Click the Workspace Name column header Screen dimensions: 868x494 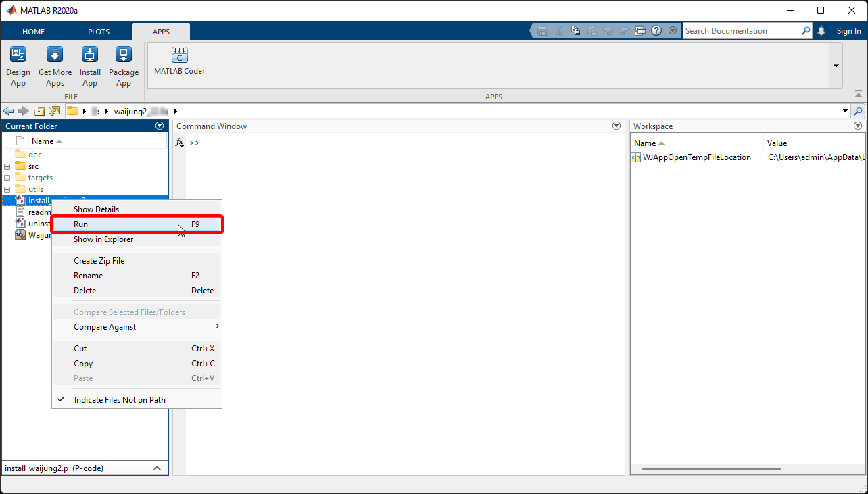696,143
